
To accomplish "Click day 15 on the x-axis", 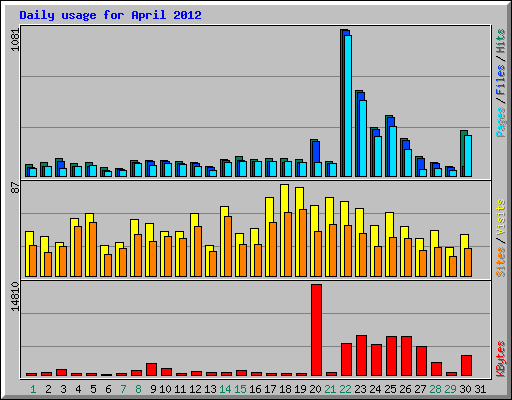I will pos(240,389).
